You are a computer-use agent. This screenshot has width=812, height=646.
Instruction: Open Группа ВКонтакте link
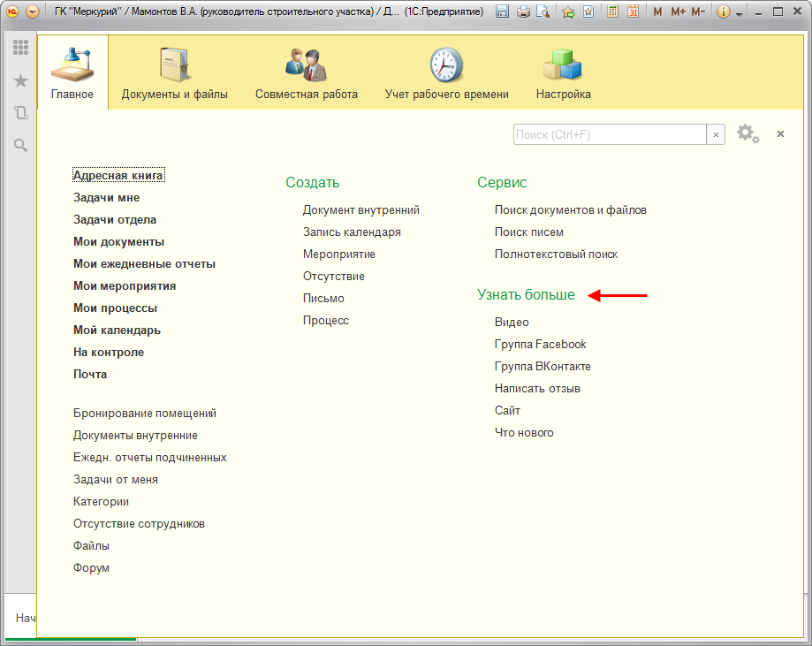[x=543, y=366]
